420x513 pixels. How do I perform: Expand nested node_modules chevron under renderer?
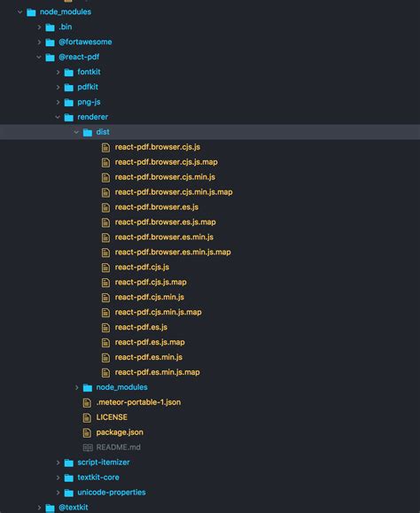pyautogui.click(x=76, y=388)
